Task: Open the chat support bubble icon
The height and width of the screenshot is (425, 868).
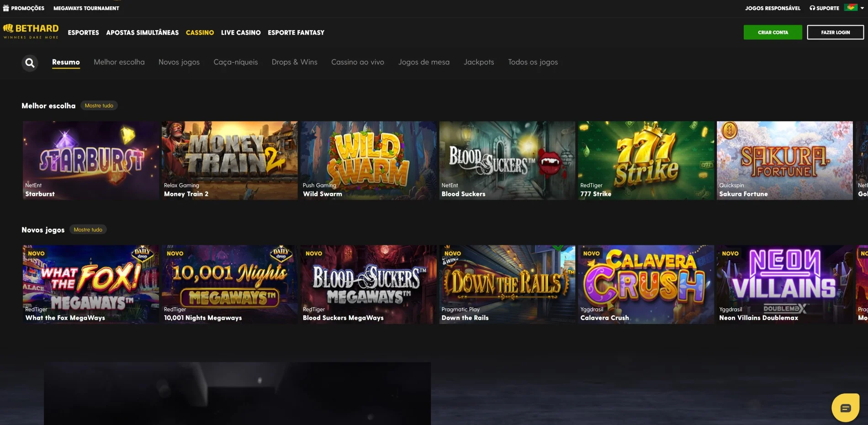Action: 845,408
